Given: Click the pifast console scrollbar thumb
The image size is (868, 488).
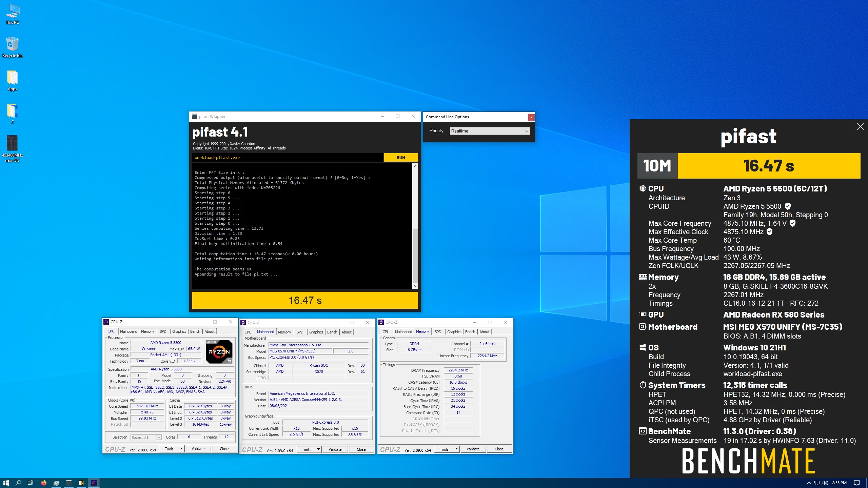Looking at the screenshot, I should tap(415, 256).
